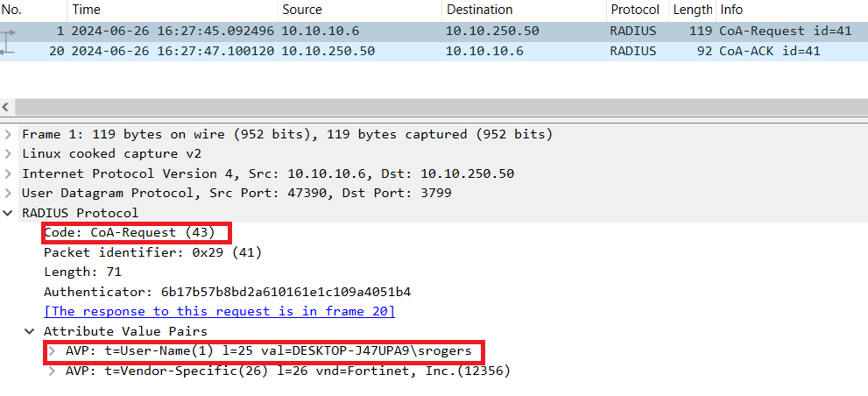Expand the Frame 1 tree node

coord(9,134)
